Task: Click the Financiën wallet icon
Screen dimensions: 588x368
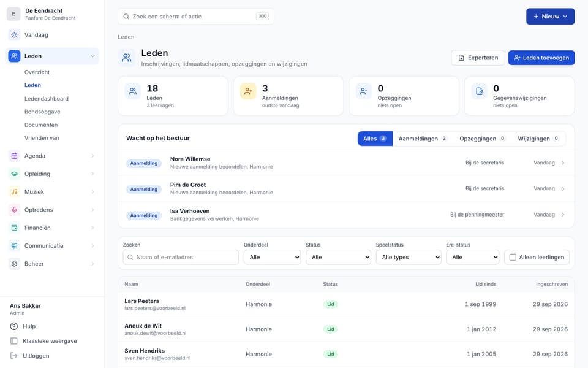Action: (x=14, y=228)
